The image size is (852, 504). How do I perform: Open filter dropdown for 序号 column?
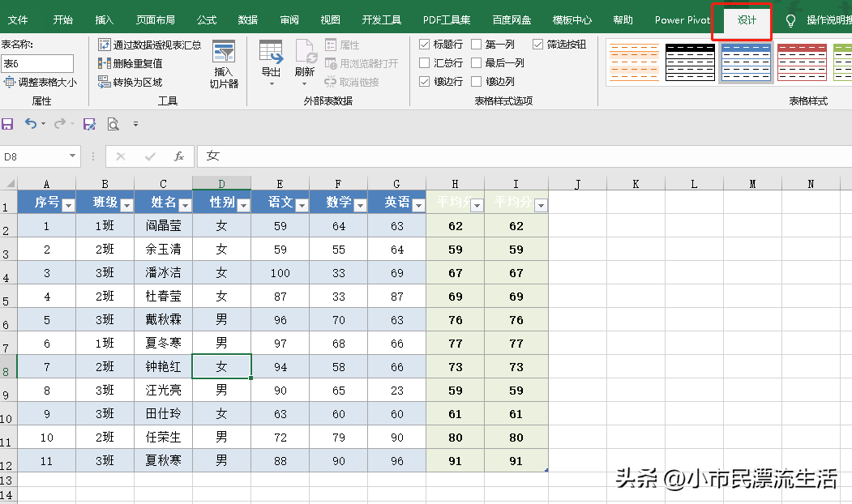pos(68,205)
